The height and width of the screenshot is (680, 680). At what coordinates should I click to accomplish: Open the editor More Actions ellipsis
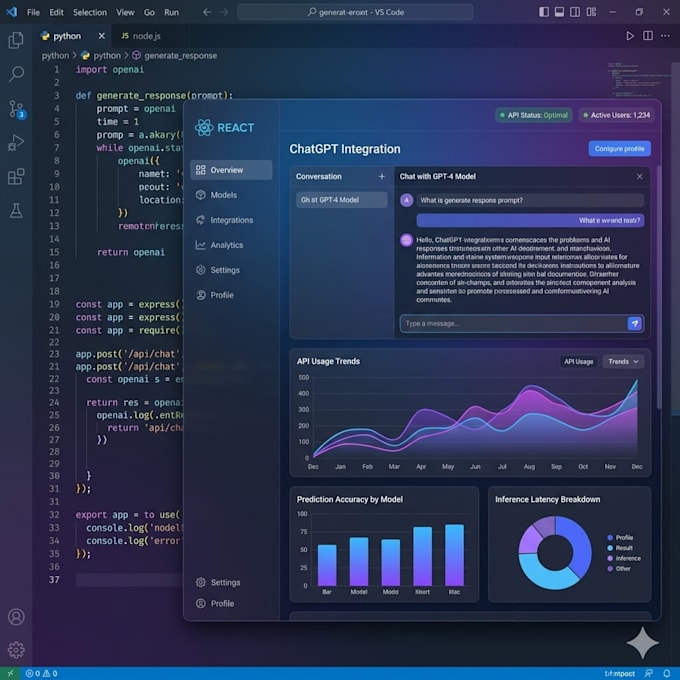tap(665, 36)
